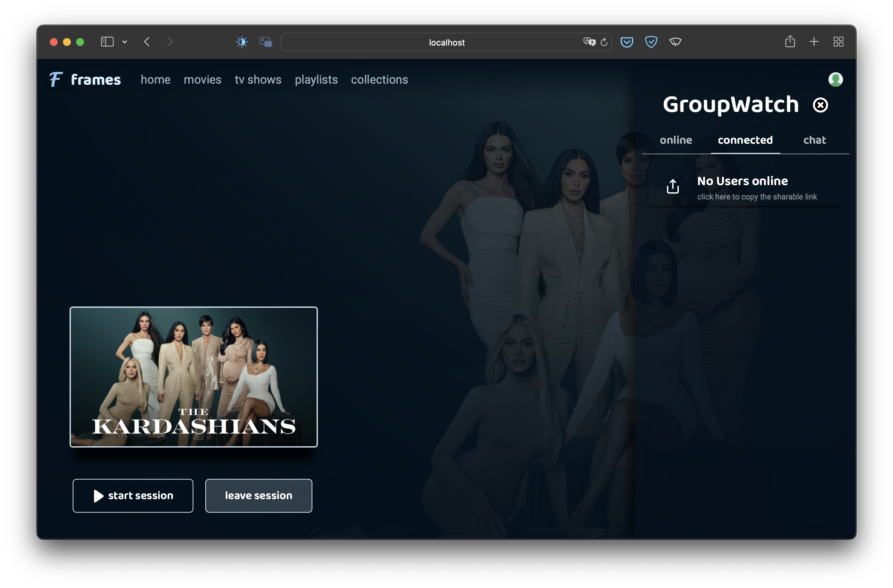
Task: Click the share link copy icon
Action: pos(673,186)
